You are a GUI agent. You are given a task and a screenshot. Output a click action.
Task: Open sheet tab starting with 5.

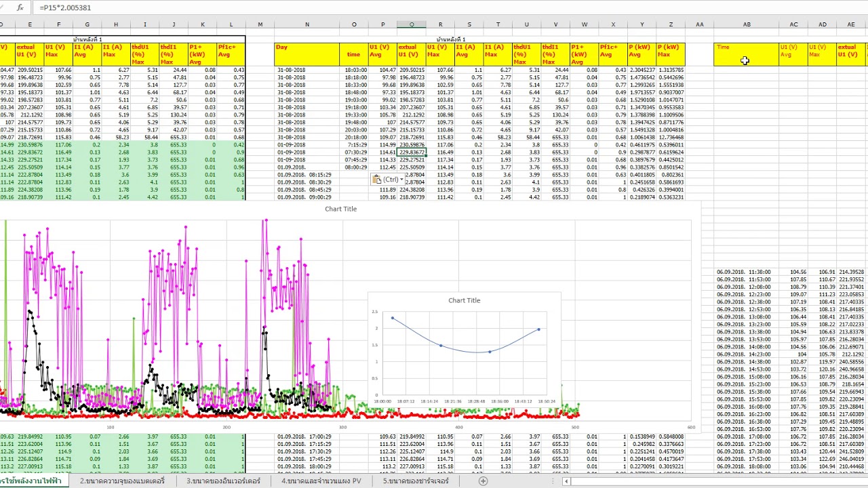coord(416,481)
